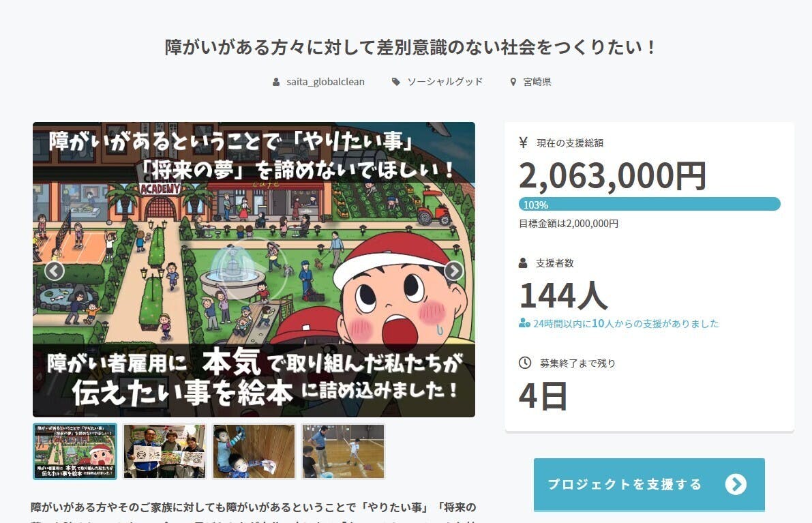Screen dimensions: 812x523
Task: Click the tag icon beside ソーシャルグッド
Action: pos(395,82)
